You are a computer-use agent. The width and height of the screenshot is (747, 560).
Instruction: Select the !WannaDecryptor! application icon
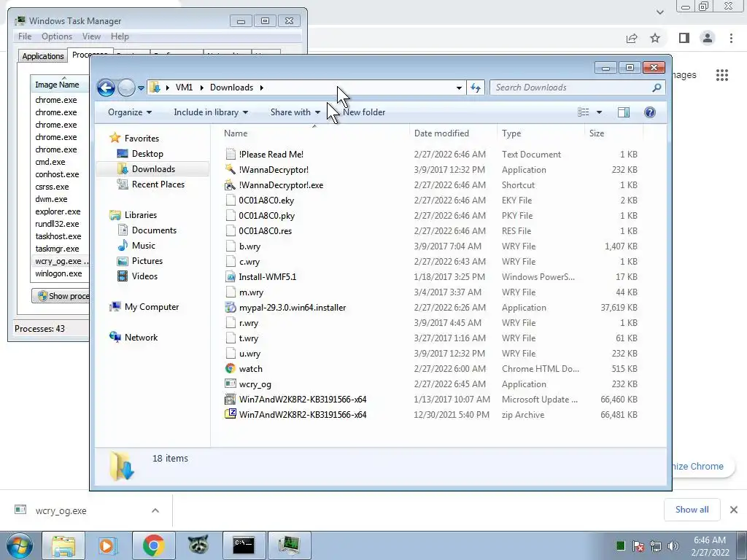pyautogui.click(x=231, y=169)
